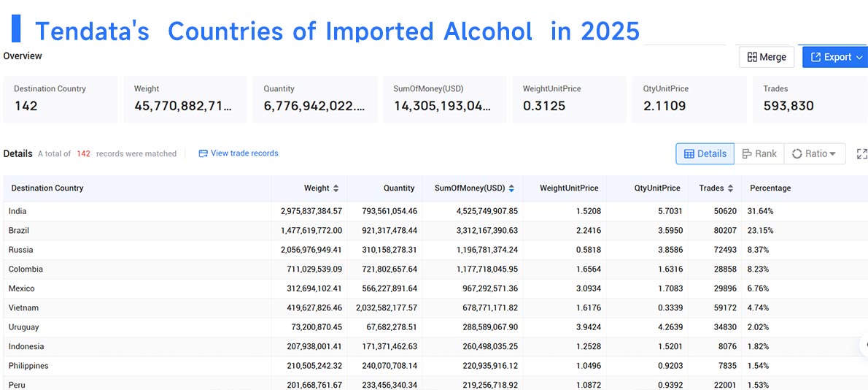Sort by SumOfMoney(USD) column arrows
Image resolution: width=868 pixels, height=390 pixels.
[511, 188]
